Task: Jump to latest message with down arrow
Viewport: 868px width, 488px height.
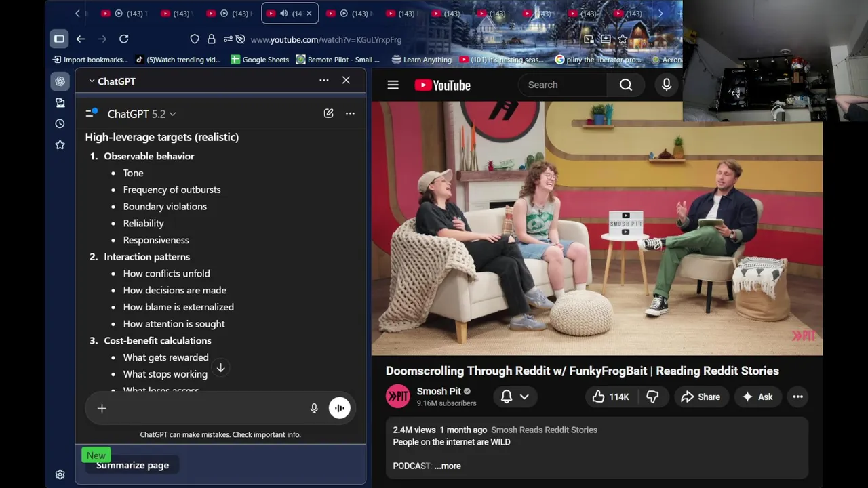Action: [x=220, y=367]
